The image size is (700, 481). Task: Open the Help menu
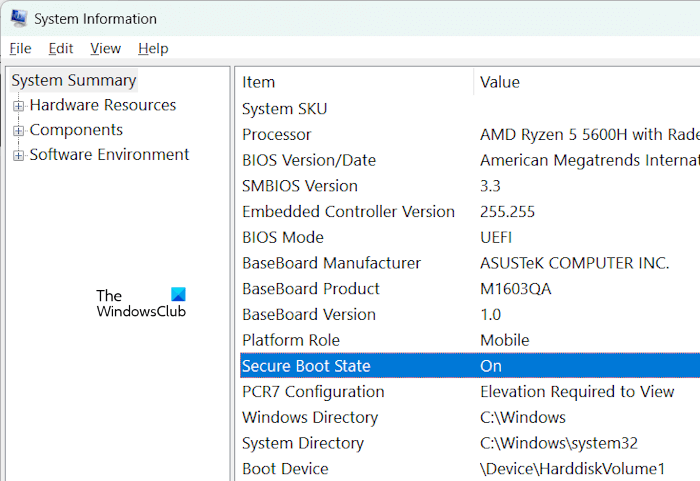pos(153,48)
